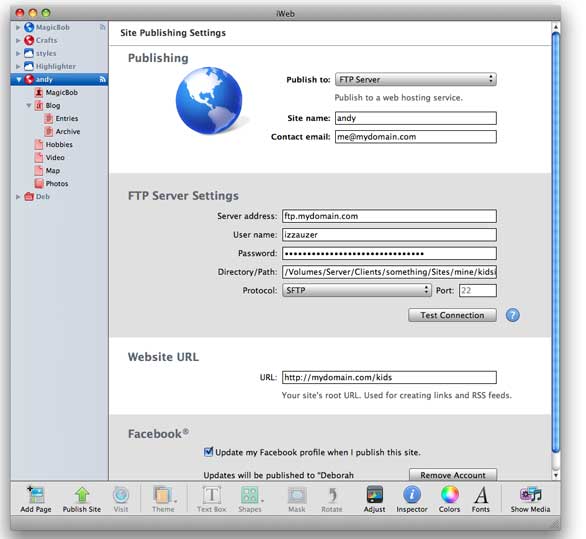
Task: Select the Hobbies page
Action: [53, 144]
